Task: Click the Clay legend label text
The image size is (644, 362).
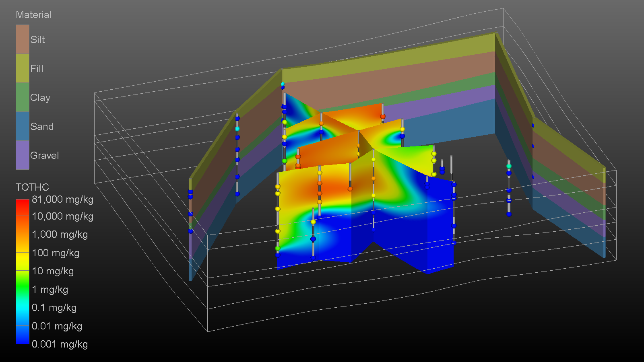Action: (40, 97)
